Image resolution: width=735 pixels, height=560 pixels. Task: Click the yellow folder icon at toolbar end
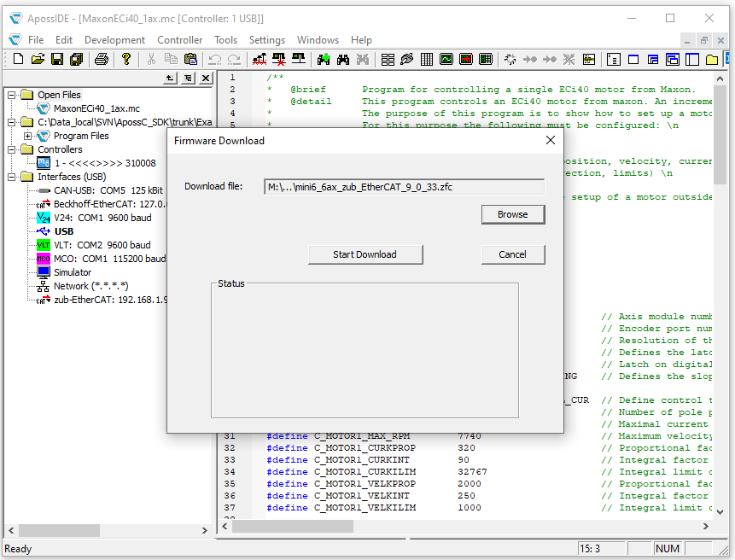click(712, 59)
